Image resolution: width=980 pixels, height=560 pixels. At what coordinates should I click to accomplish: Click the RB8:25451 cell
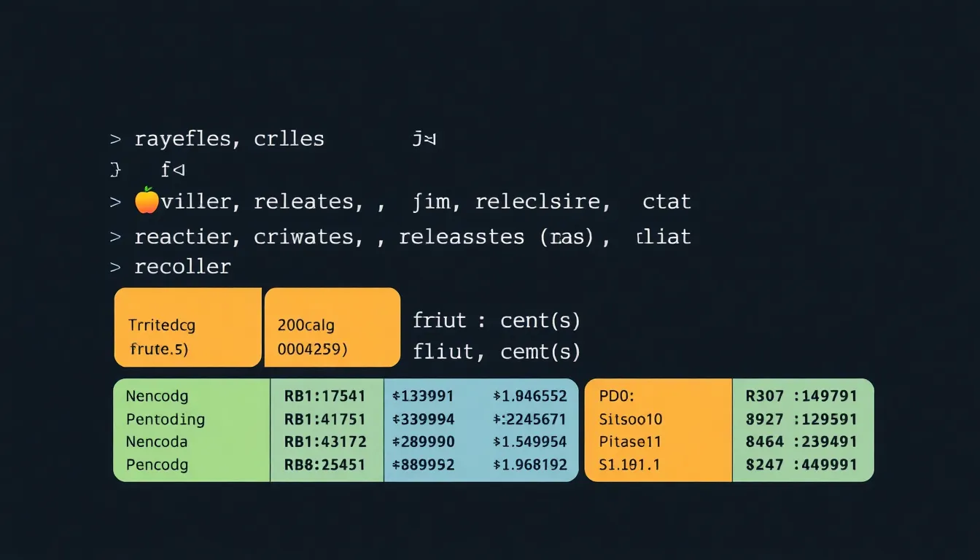325,464
